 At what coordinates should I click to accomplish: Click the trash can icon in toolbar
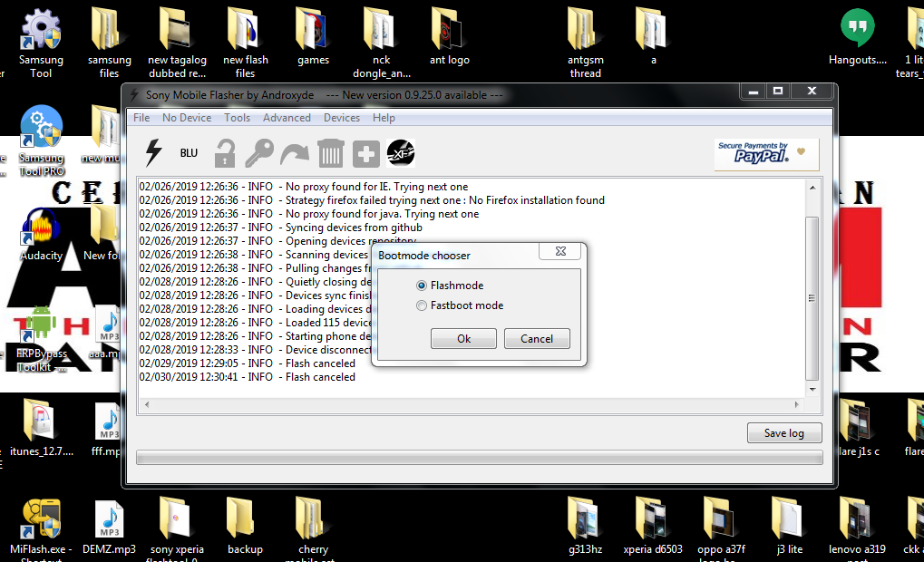331,153
